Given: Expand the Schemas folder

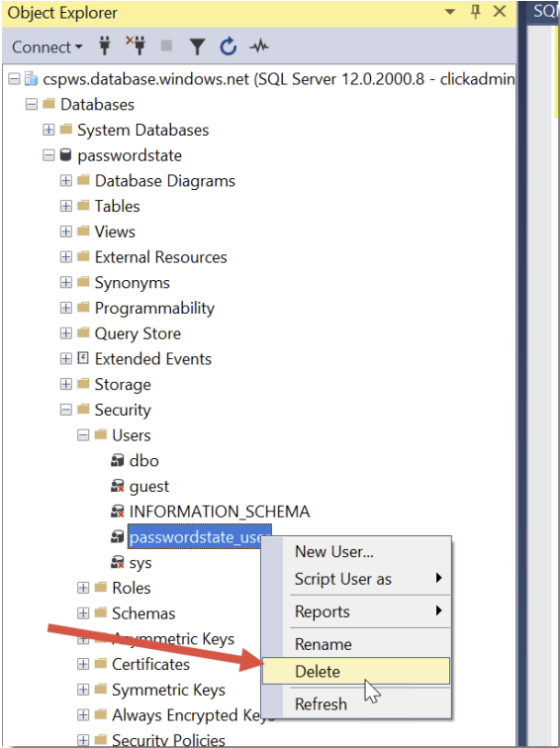Looking at the screenshot, I should pos(83,613).
